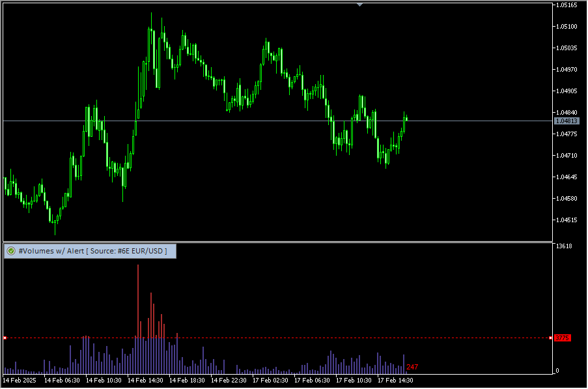This screenshot has height=389, width=588.
Task: Click the 1.04775 price scale label
Action: tap(567, 134)
